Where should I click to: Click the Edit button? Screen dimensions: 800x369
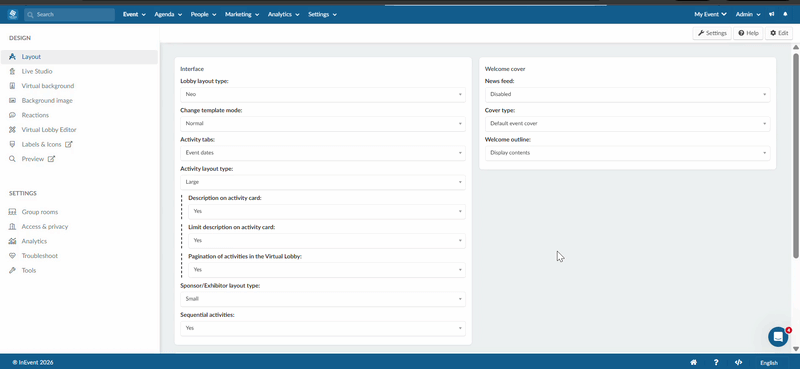(779, 33)
